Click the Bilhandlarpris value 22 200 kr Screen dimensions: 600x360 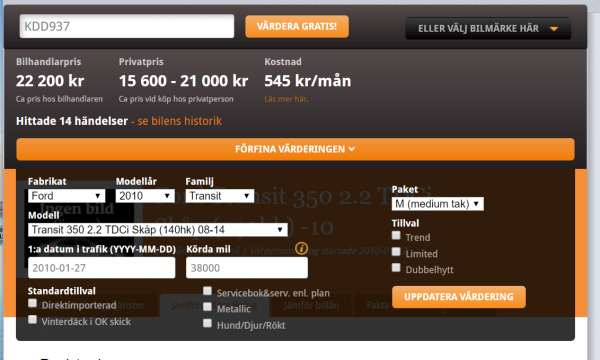[50, 81]
